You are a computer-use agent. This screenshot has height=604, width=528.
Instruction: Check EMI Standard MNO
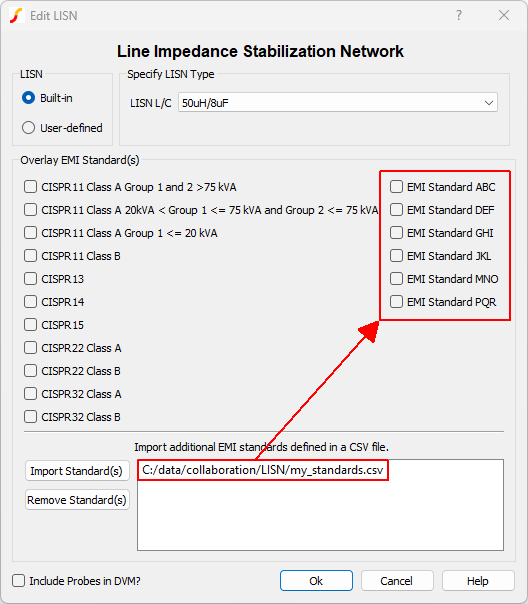coord(396,279)
